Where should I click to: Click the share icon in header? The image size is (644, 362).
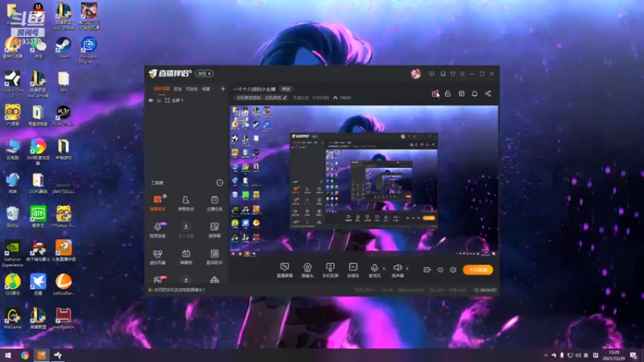click(488, 93)
